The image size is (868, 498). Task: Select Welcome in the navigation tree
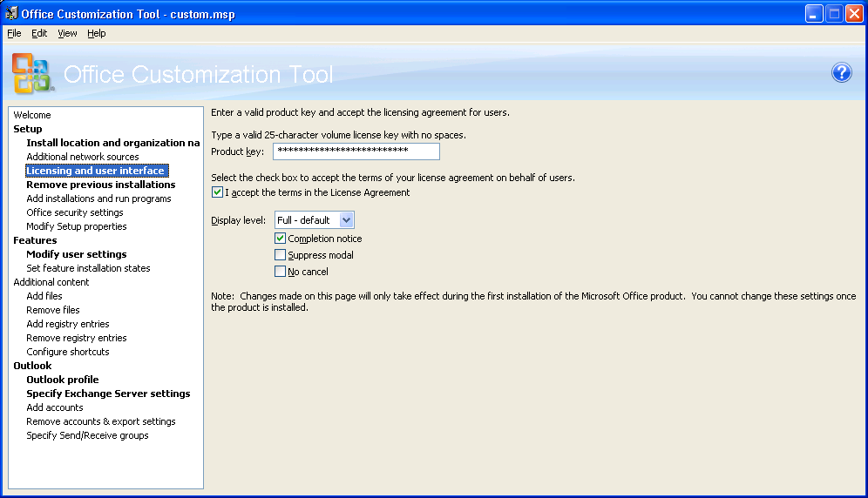(x=32, y=115)
